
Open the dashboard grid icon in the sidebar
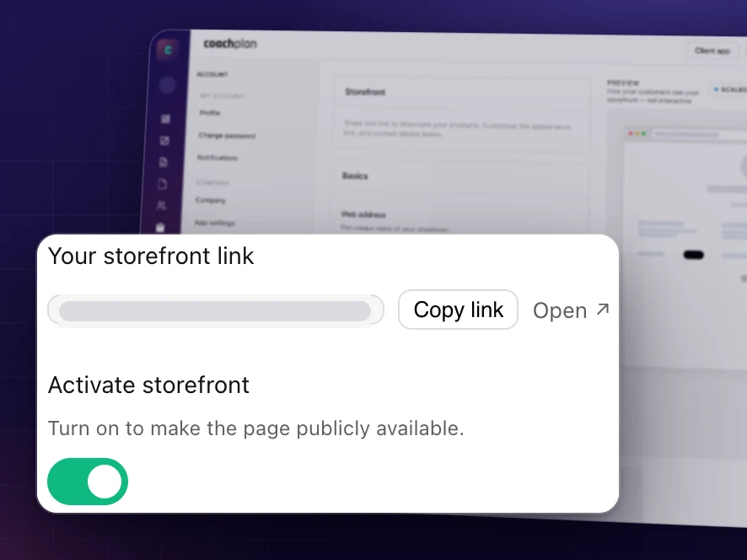[x=165, y=119]
